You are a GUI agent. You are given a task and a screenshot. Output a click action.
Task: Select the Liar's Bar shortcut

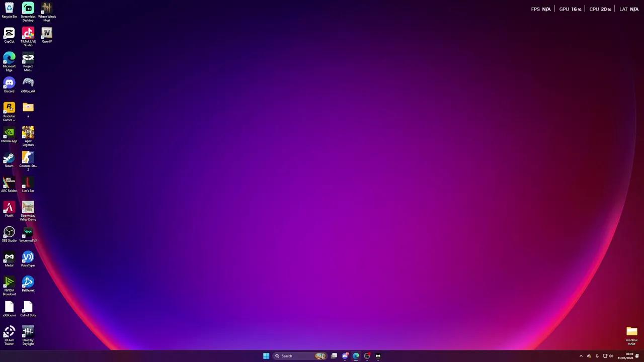(x=28, y=185)
